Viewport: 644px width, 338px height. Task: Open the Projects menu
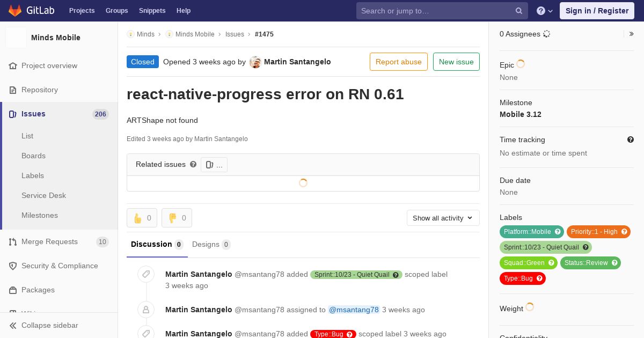pos(82,11)
